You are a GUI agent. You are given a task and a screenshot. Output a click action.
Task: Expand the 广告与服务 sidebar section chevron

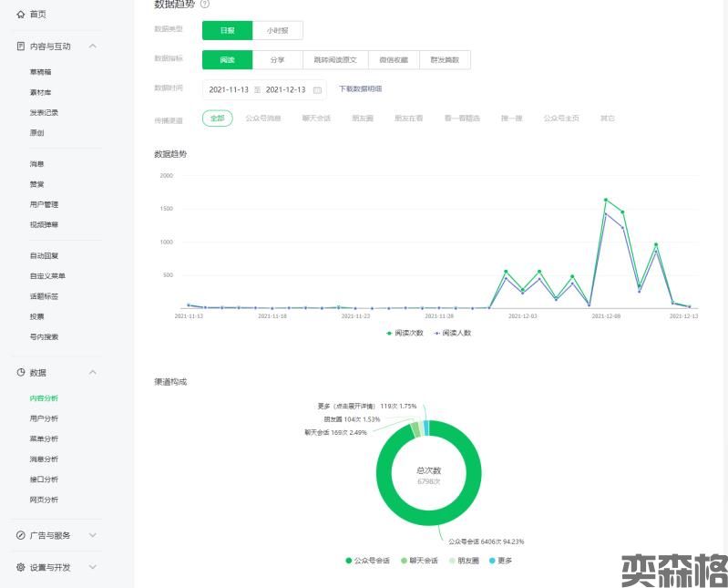93,535
